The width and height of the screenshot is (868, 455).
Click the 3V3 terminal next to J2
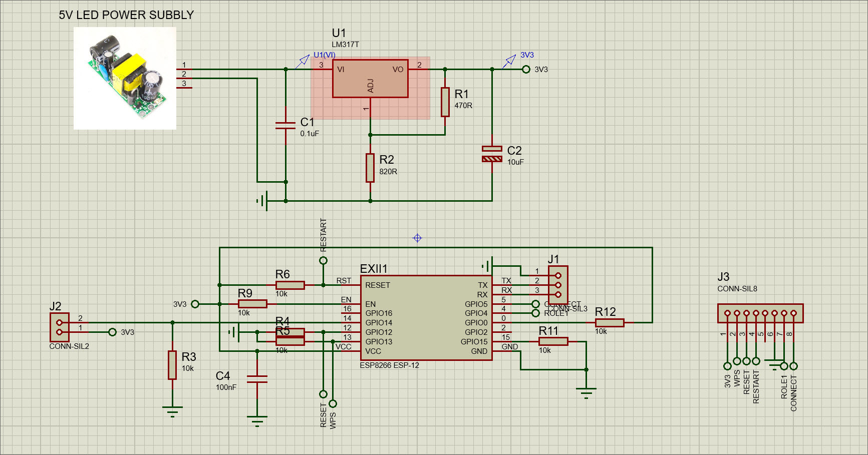(x=112, y=332)
